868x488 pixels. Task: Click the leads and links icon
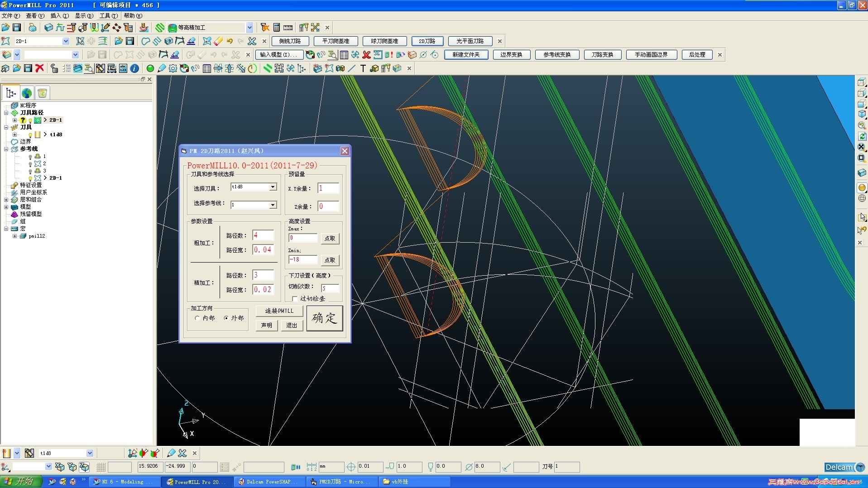(94, 28)
